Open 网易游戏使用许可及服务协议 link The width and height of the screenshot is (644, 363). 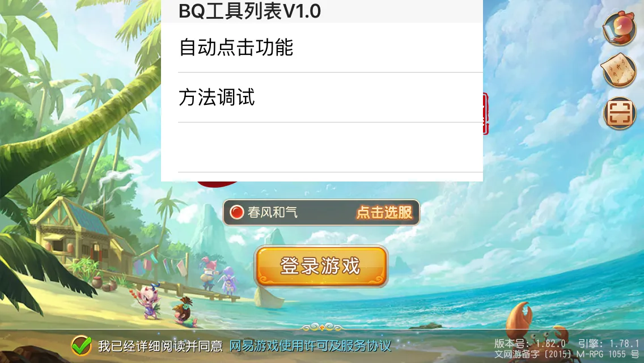point(310,346)
